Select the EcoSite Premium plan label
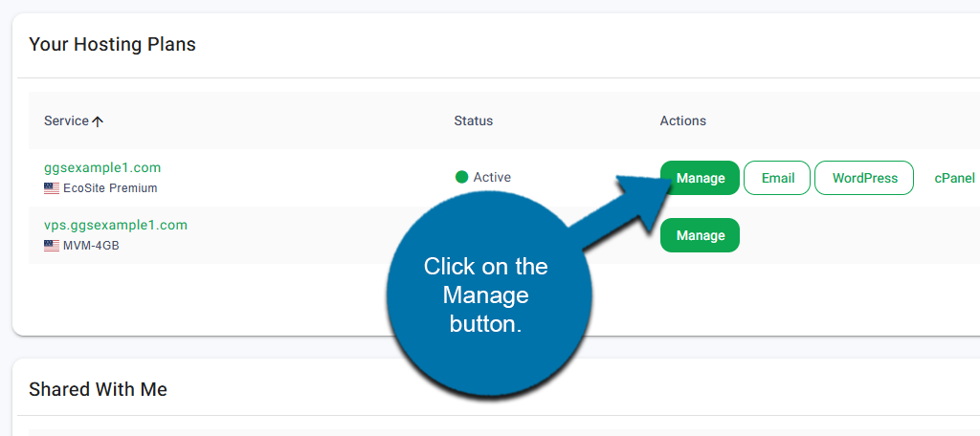 [x=110, y=188]
